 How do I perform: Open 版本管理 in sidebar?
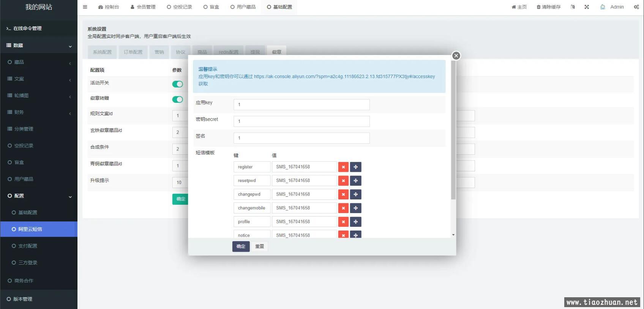pyautogui.click(x=39, y=299)
